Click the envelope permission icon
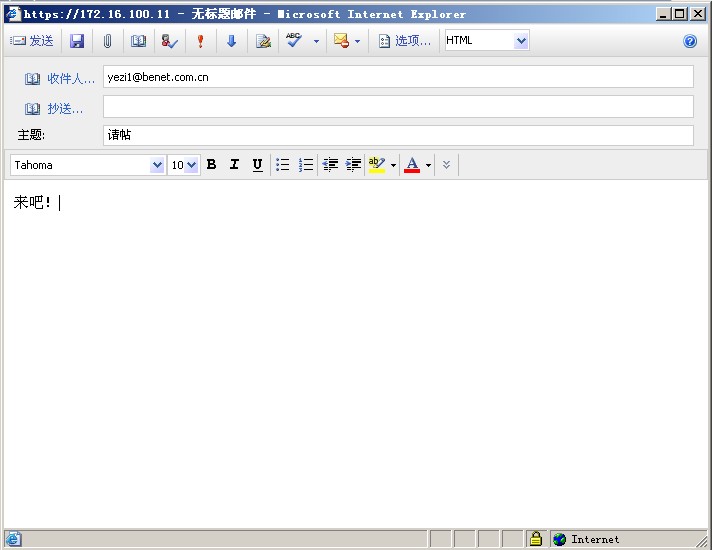 point(341,41)
